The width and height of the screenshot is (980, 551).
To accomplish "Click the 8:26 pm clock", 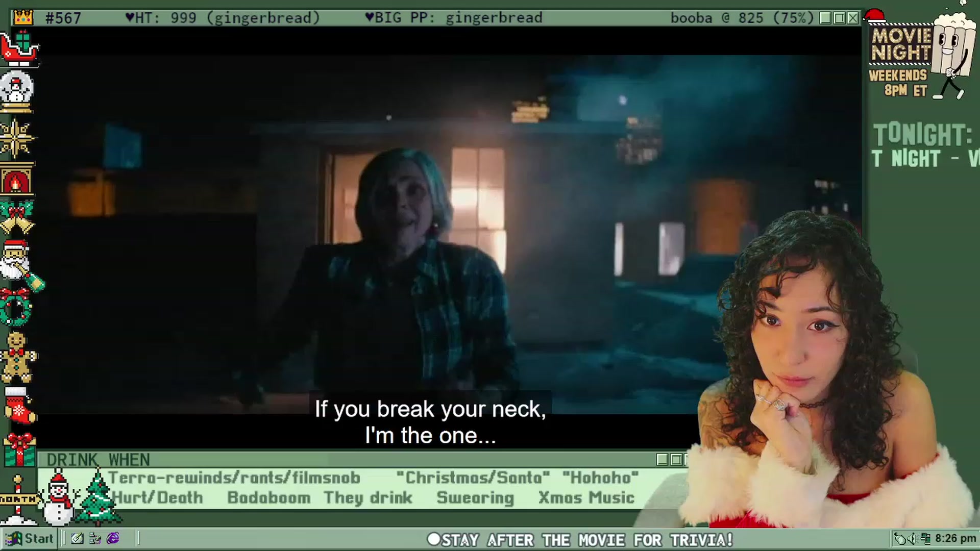I will click(955, 539).
